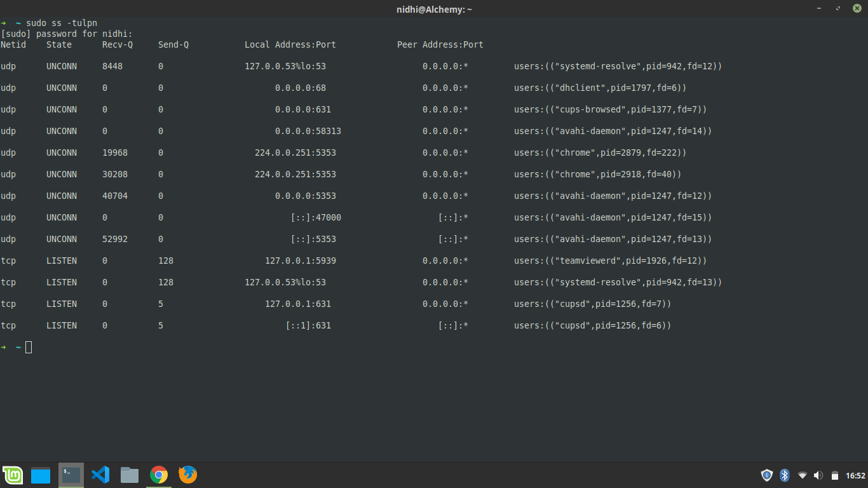Open the network Wi-Fi tray icon

pos(802,475)
